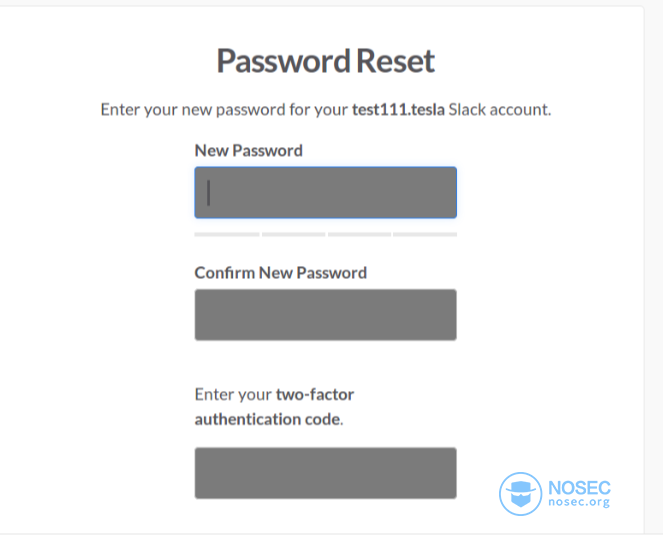Viewport: 663px width, 540px height.
Task: Click the New Password input field
Action: [x=326, y=192]
